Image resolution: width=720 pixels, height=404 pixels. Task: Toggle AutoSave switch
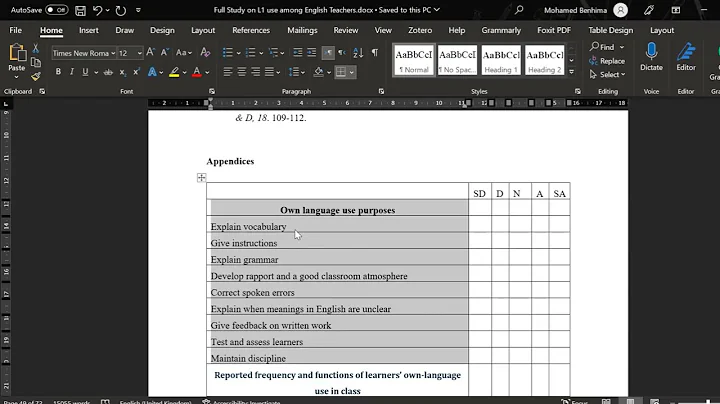(56, 10)
